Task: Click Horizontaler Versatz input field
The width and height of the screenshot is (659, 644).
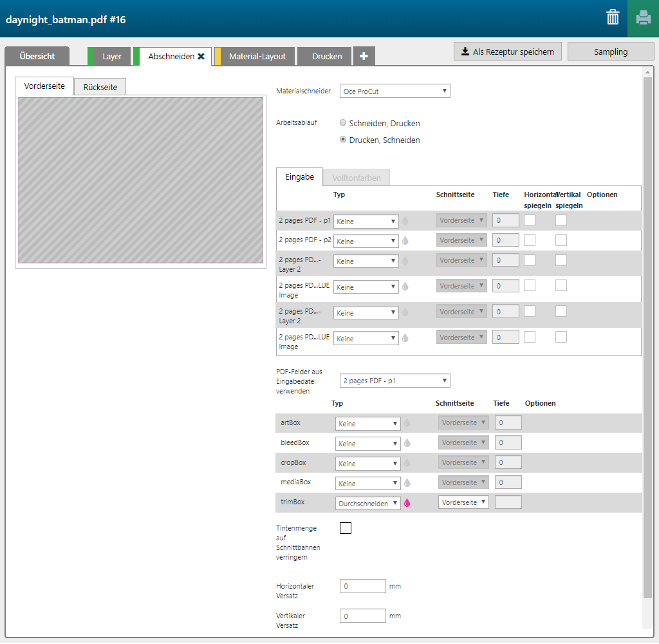Action: pos(363,587)
